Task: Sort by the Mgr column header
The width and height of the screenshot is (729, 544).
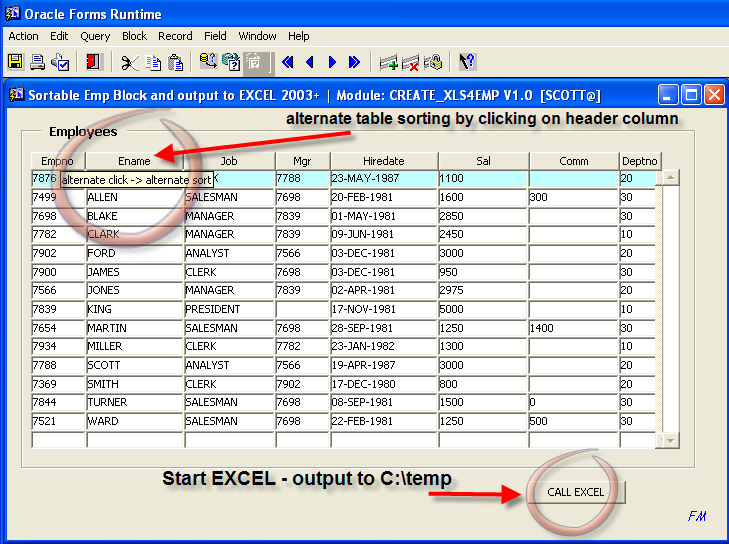Action: (302, 161)
